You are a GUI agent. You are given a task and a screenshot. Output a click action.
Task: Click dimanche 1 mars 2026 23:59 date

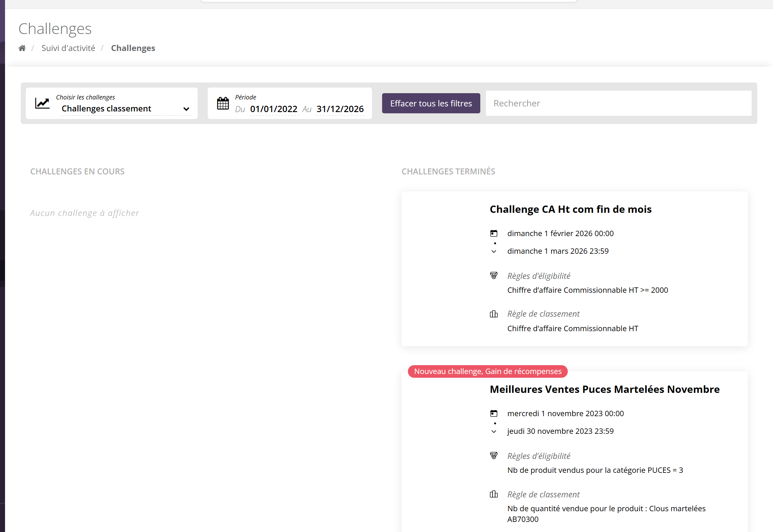pyautogui.click(x=558, y=251)
